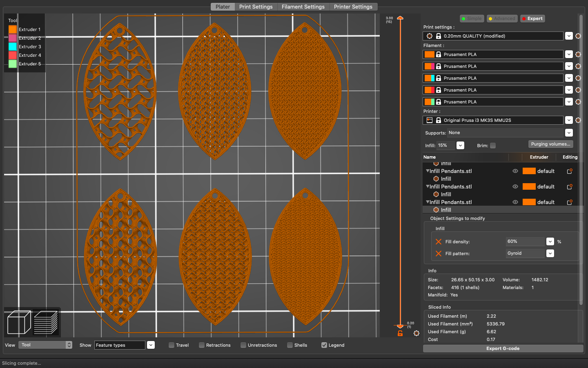The height and width of the screenshot is (368, 588).
Task: Switch to the Print Settings tab
Action: click(x=256, y=7)
